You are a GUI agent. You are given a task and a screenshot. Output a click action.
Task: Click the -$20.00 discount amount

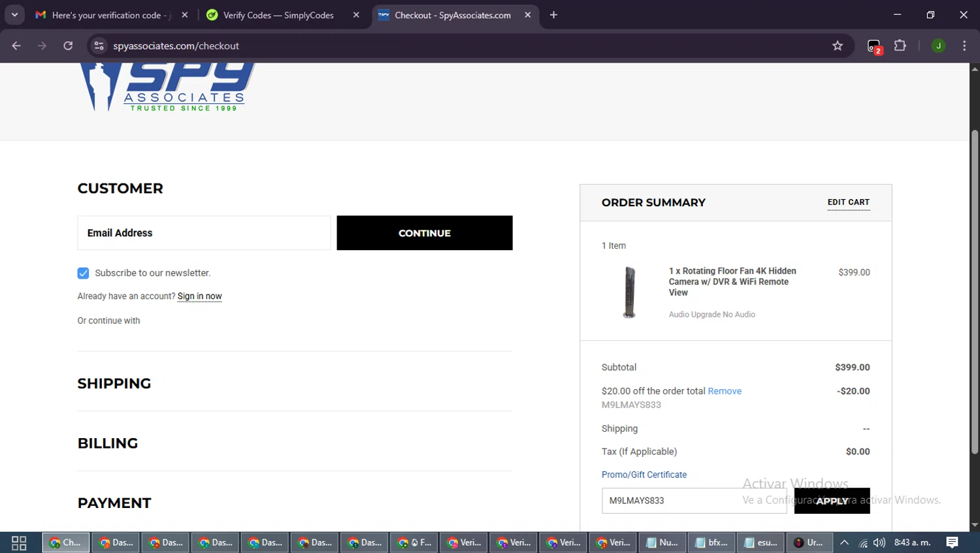pos(853,391)
